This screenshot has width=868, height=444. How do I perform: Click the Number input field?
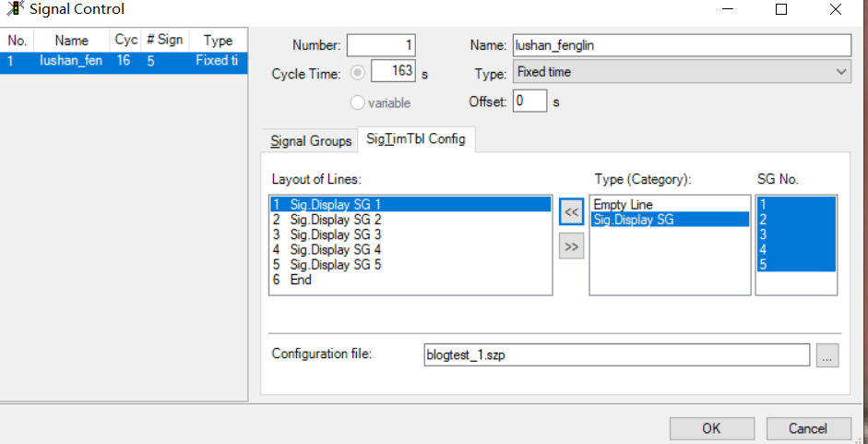[x=381, y=45]
